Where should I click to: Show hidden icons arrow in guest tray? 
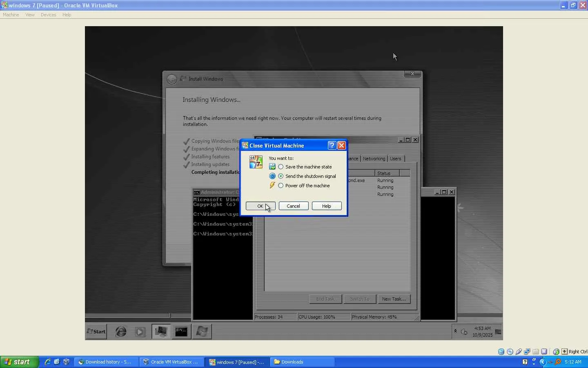(455, 331)
